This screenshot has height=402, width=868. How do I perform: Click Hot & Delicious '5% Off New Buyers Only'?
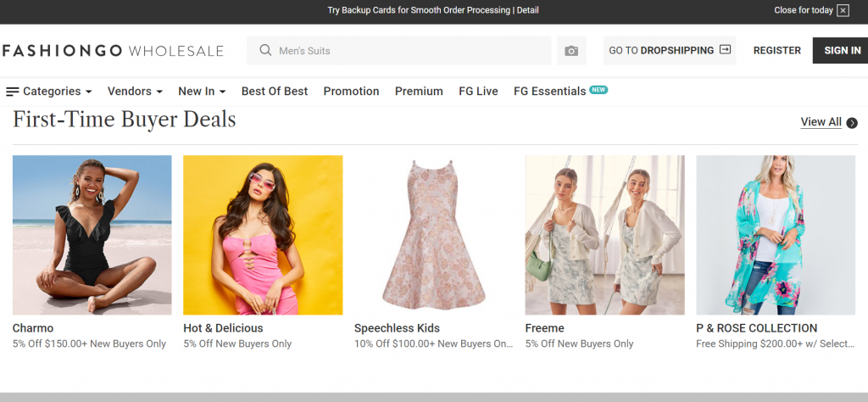pyautogui.click(x=237, y=343)
